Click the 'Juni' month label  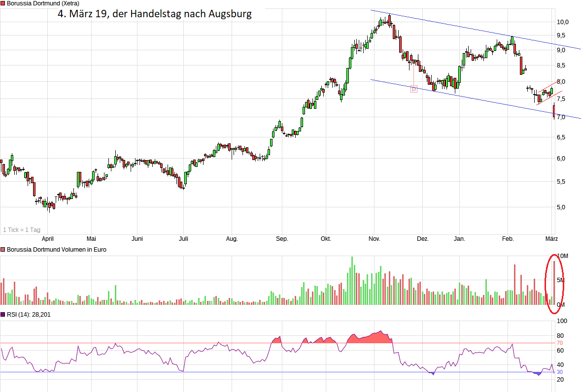pyautogui.click(x=137, y=239)
